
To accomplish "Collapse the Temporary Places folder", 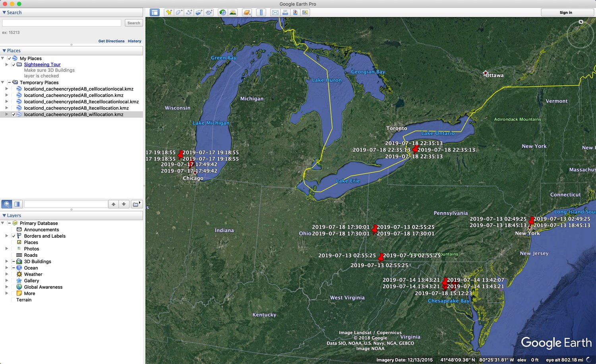I will 3,83.
